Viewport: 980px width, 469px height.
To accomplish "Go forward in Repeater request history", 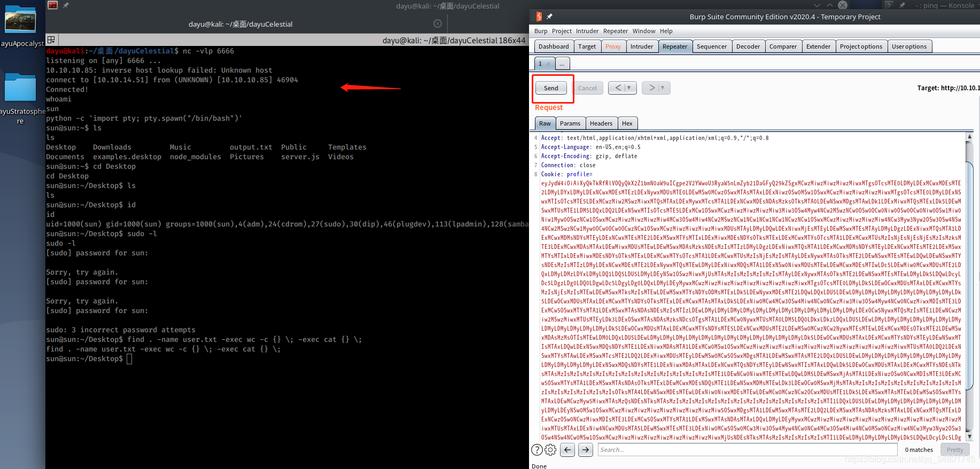I will (x=651, y=88).
